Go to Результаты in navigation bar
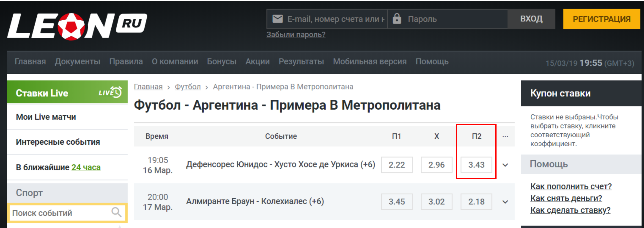The width and height of the screenshot is (644, 228). [x=301, y=62]
